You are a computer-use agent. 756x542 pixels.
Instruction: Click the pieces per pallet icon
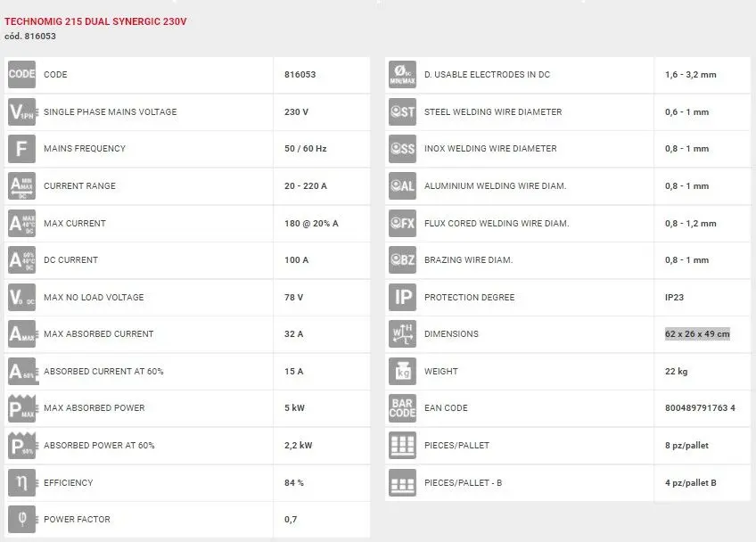[x=402, y=446]
